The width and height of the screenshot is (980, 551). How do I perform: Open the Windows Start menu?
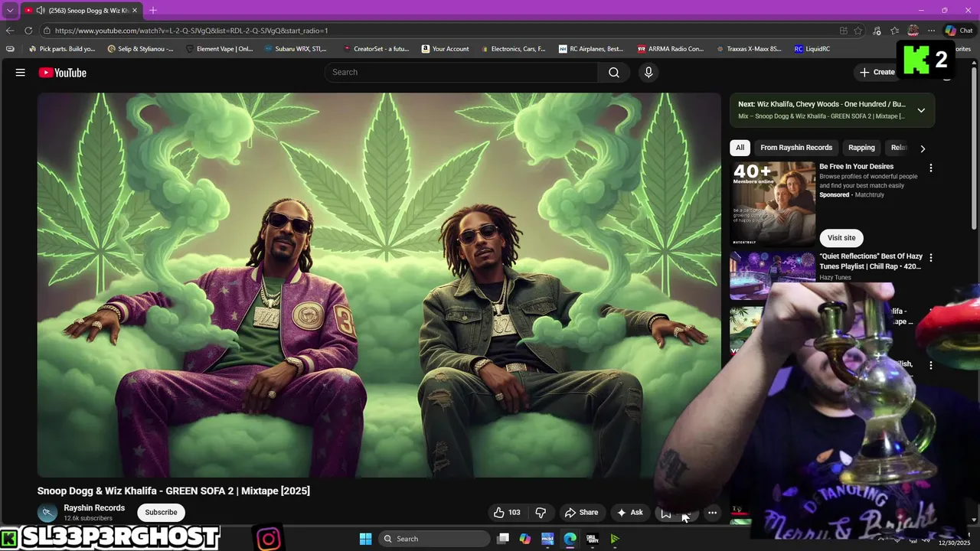(365, 539)
